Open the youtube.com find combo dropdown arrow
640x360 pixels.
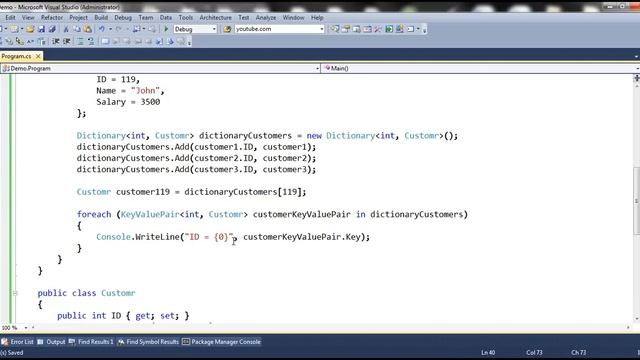322,29
